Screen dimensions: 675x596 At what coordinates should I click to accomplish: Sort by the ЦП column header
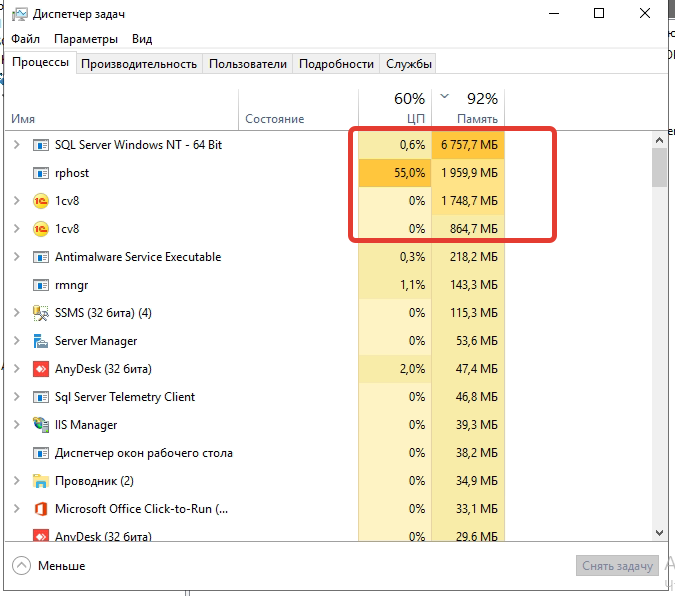coord(395,110)
